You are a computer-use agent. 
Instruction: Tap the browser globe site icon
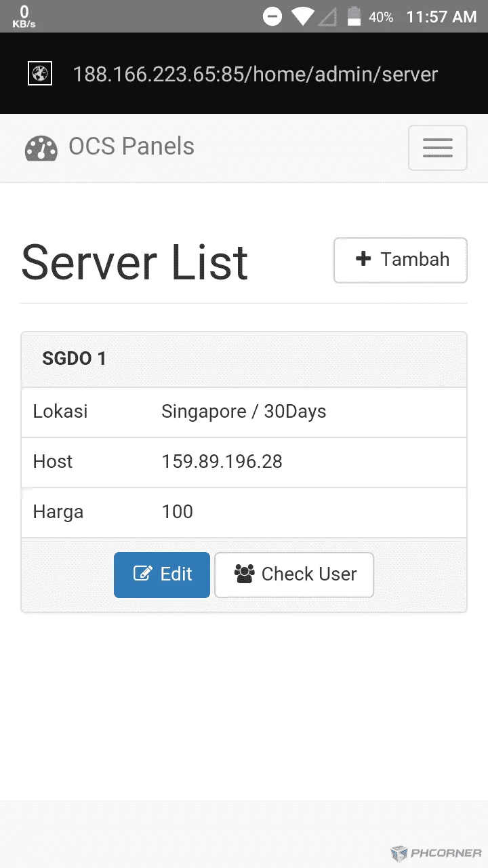[x=40, y=73]
